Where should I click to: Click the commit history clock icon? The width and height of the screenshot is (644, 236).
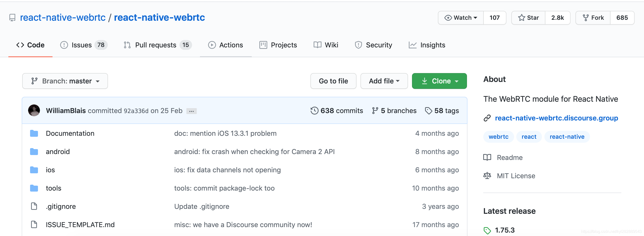pos(314,111)
